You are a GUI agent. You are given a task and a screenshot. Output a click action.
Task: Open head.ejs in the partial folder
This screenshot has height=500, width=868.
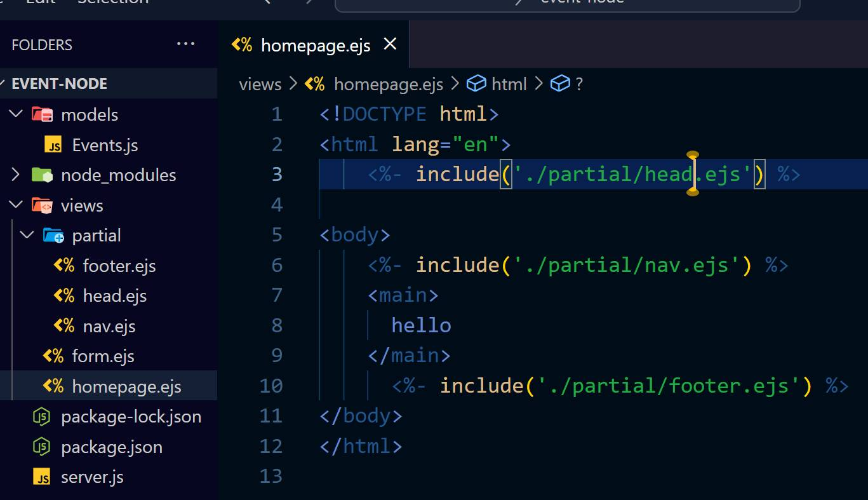(115, 296)
